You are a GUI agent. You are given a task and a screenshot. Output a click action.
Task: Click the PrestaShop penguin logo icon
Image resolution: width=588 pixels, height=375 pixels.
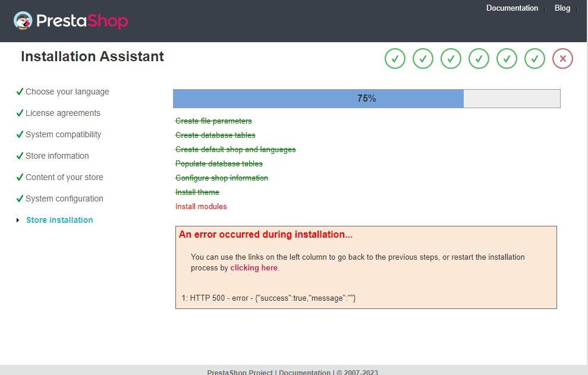coord(23,20)
